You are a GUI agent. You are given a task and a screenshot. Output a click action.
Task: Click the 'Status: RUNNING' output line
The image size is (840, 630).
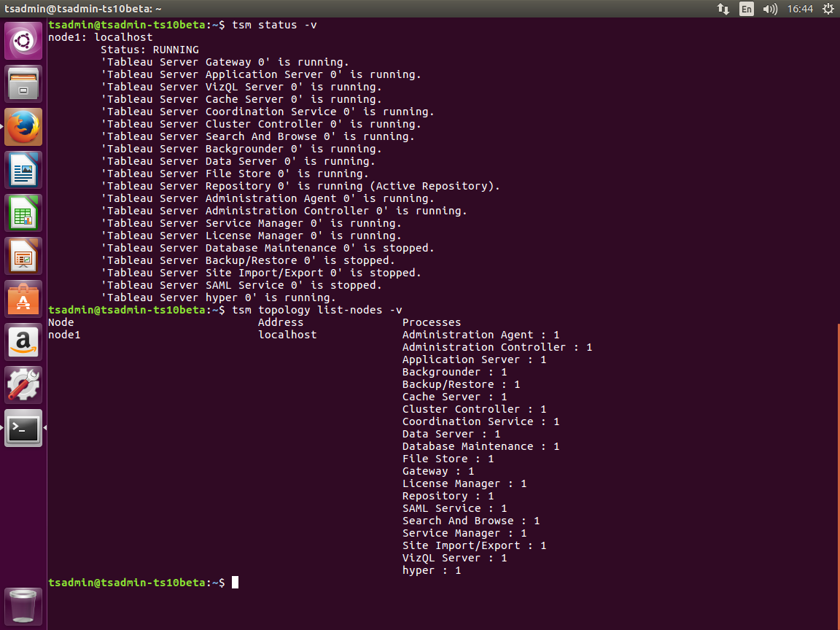click(149, 50)
